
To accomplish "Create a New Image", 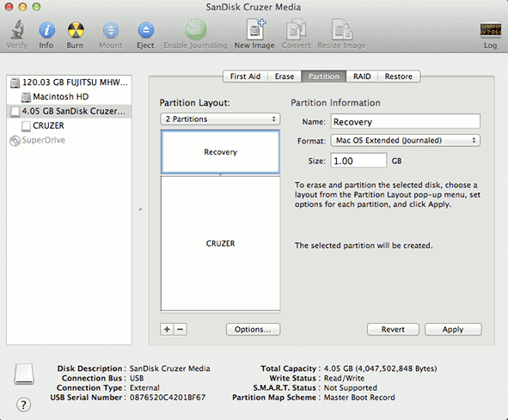I will point(255,29).
